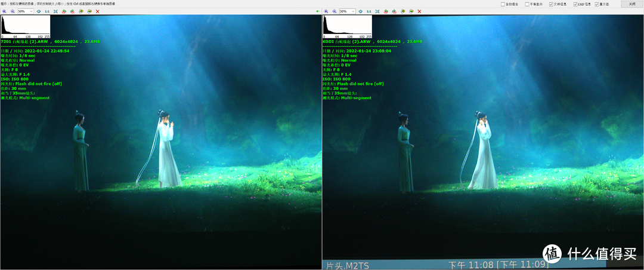
Task: Click the left panel histogram graph
Action: tap(26, 27)
